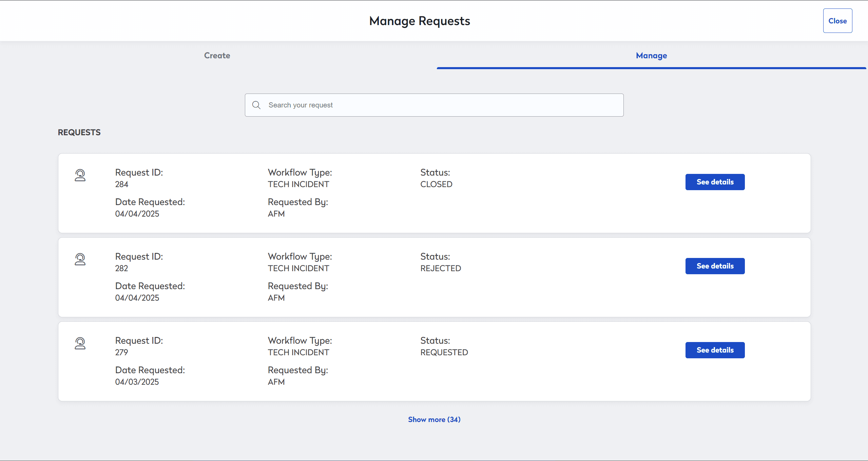
Task: Click AFM requester on request 279
Action: point(276,382)
